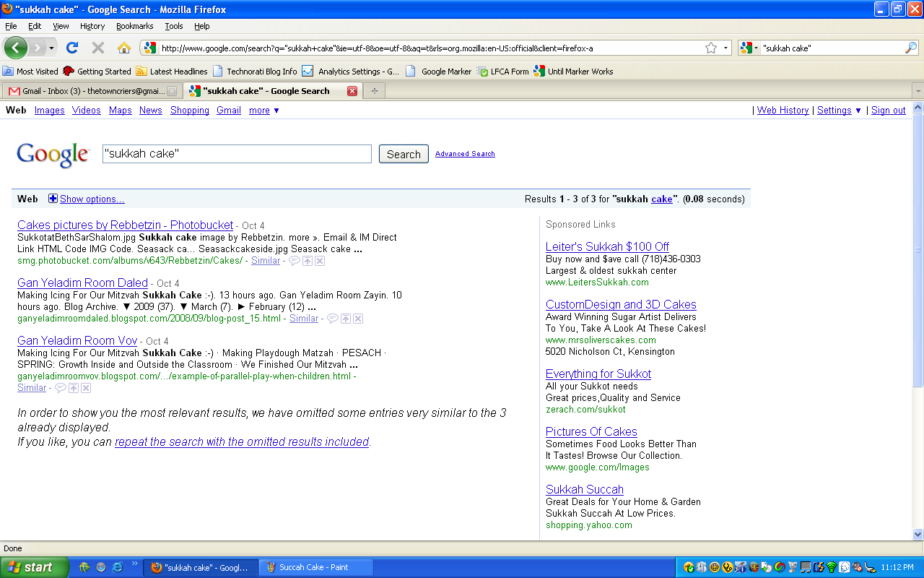Promote the Gan Yeladim Room Vov result
This screenshot has width=924, height=578.
tap(74, 388)
